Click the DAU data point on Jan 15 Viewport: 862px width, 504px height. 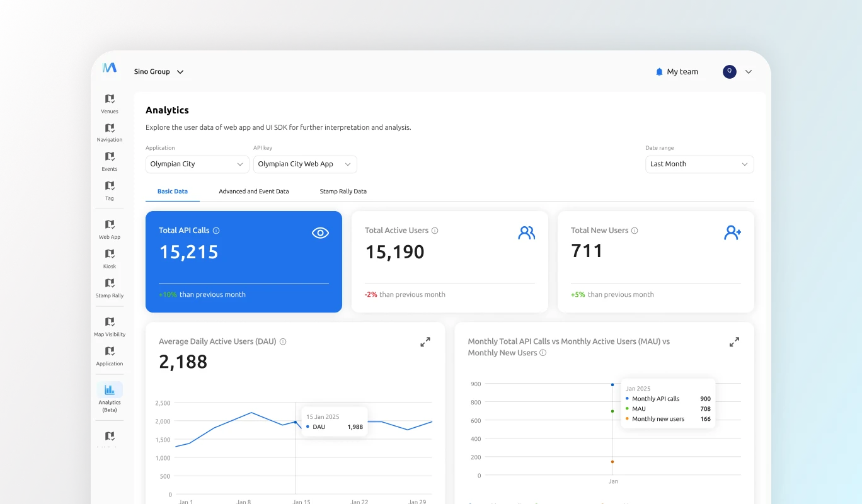(296, 422)
